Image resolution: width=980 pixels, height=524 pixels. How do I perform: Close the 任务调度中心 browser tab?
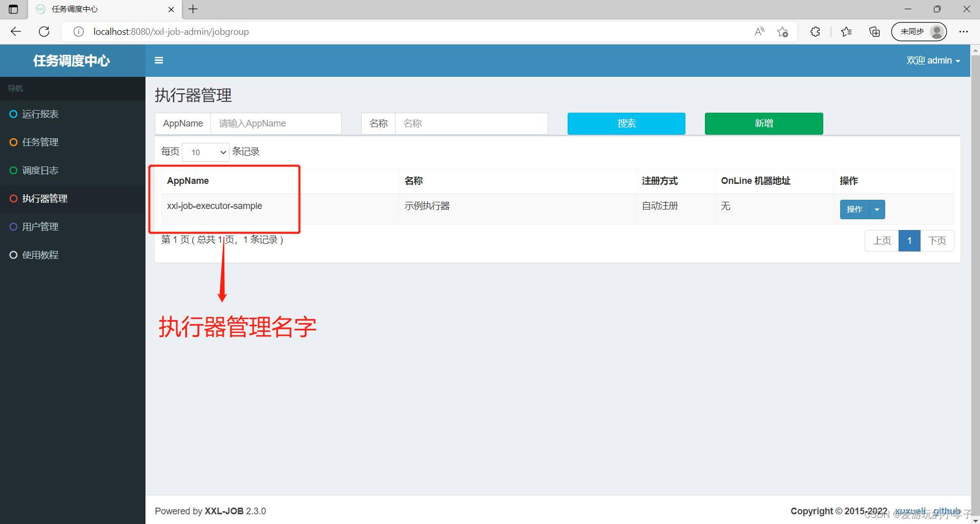click(171, 9)
